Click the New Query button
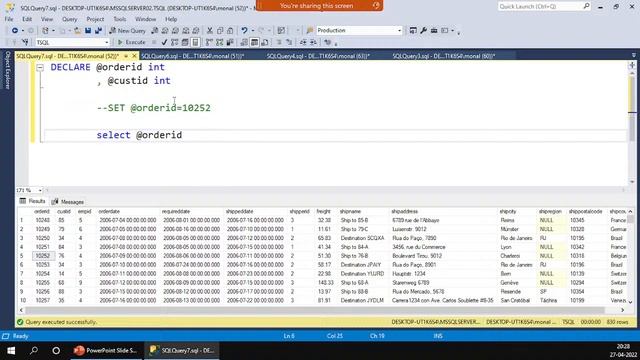640x360 pixels. tap(128, 31)
